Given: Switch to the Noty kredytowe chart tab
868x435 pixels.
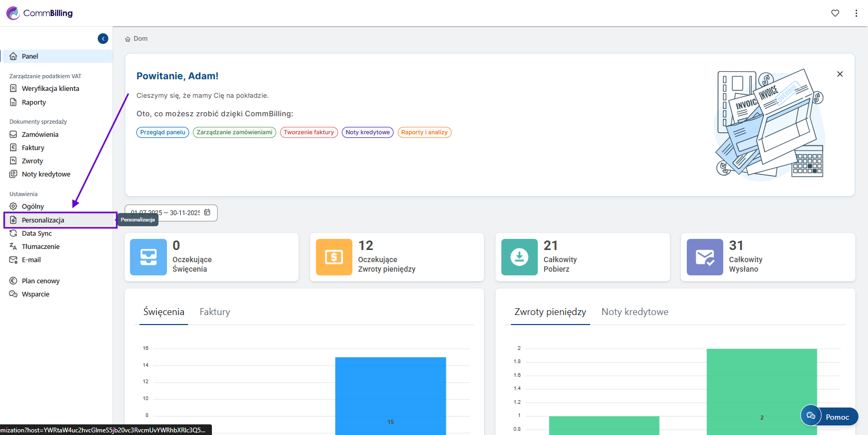Looking at the screenshot, I should click(634, 312).
